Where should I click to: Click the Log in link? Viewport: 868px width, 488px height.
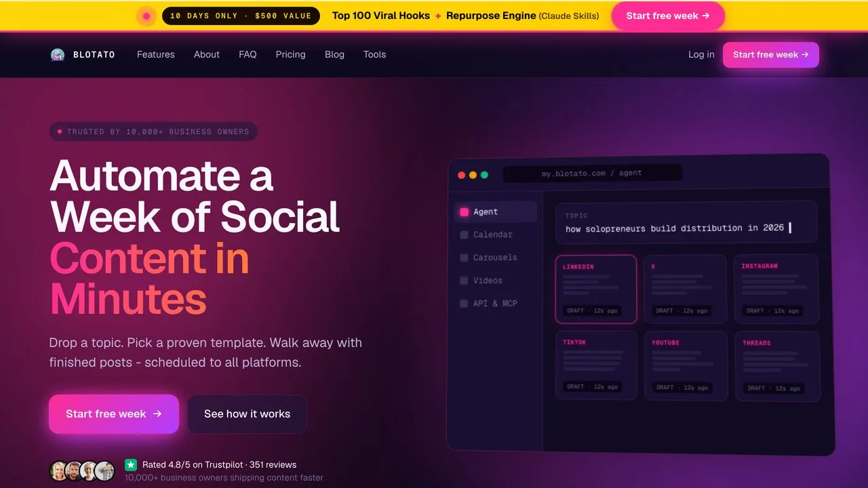(701, 54)
